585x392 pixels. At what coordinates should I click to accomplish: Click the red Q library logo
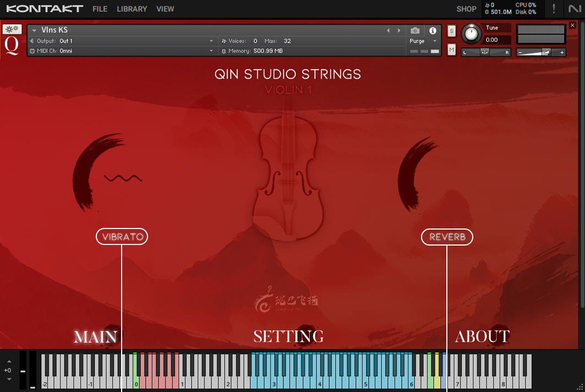[x=12, y=45]
